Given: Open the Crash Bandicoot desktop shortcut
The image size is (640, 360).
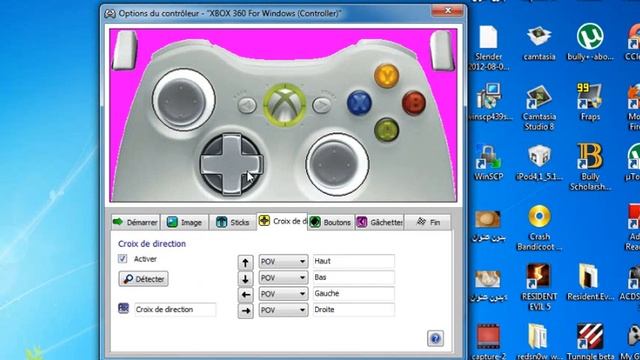Looking at the screenshot, I should click(x=539, y=228).
